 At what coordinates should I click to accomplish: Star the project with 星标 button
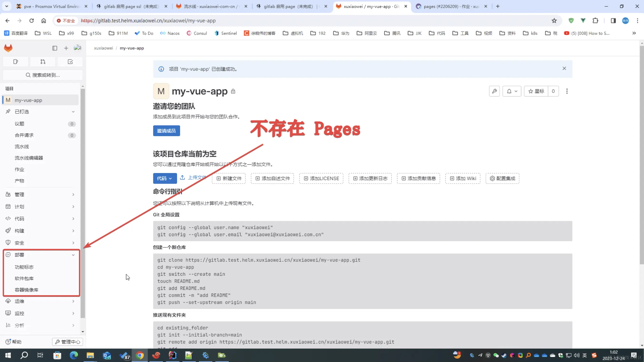[536, 91]
